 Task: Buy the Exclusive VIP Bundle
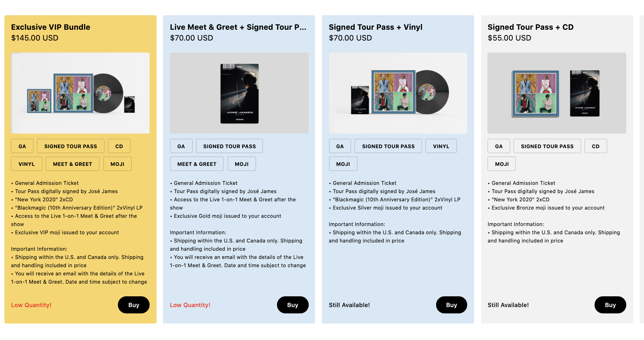tap(133, 305)
